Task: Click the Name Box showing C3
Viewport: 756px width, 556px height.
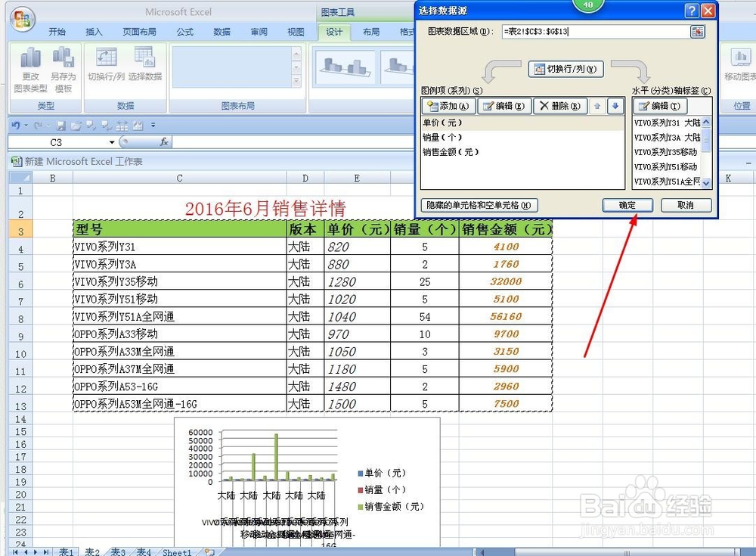Action: [57, 142]
